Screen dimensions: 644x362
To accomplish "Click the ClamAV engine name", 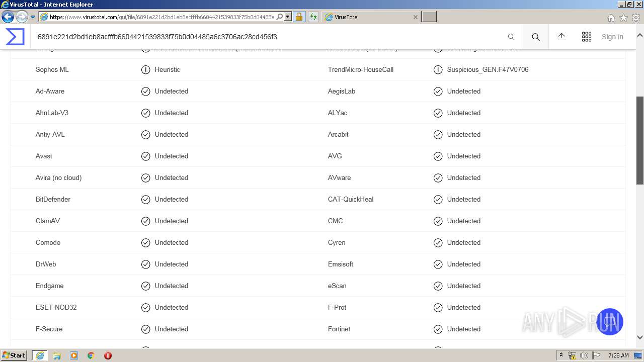I will 48,221.
